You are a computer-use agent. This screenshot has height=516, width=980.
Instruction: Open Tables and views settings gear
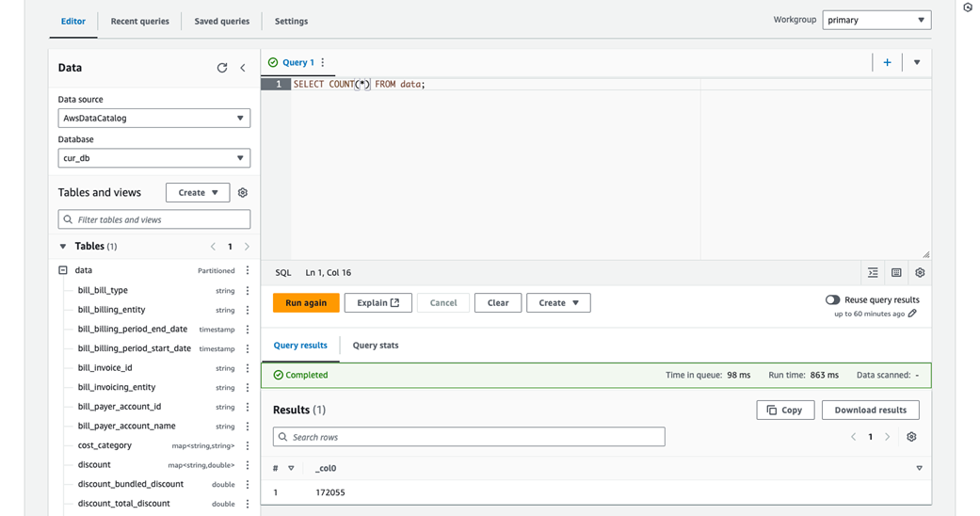pyautogui.click(x=243, y=193)
